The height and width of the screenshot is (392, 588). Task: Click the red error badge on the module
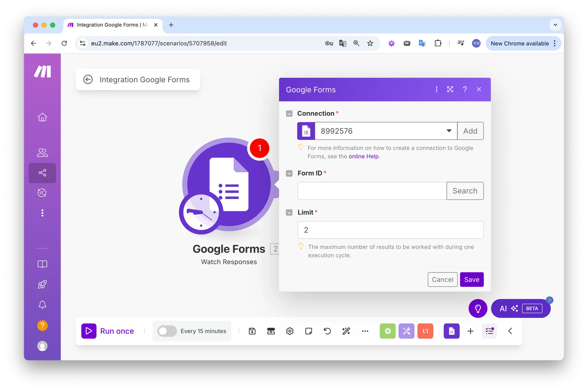click(x=259, y=148)
